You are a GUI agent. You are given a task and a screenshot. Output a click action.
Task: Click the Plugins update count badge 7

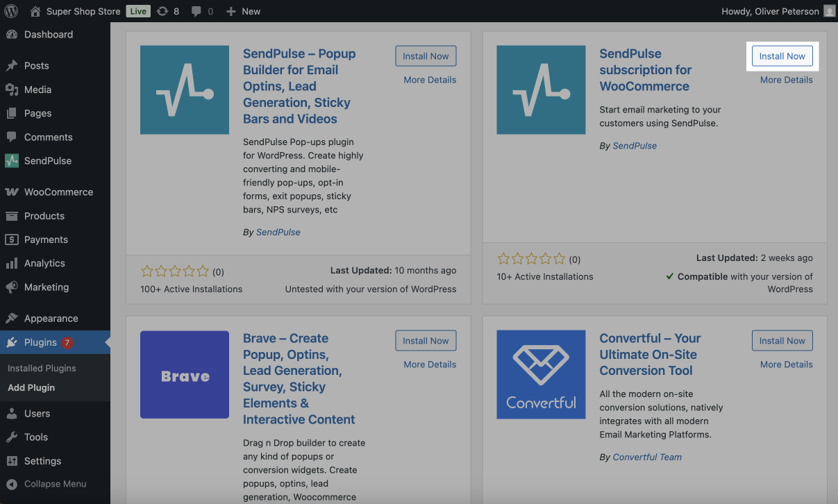[67, 342]
